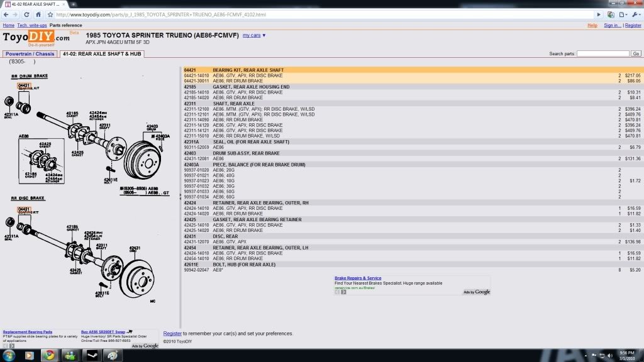This screenshot has height=362, width=644.
Task: Click part number 90942-02047
Action: (196, 270)
